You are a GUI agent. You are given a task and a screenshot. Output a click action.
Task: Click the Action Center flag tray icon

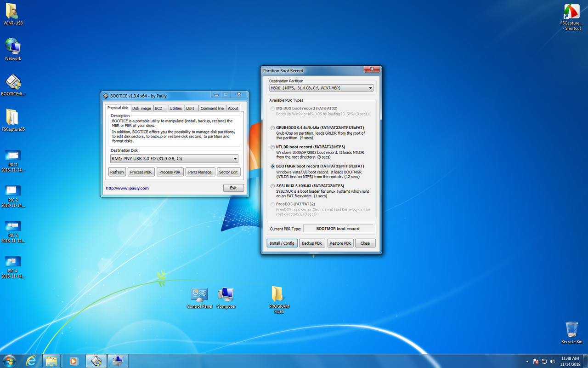536,361
